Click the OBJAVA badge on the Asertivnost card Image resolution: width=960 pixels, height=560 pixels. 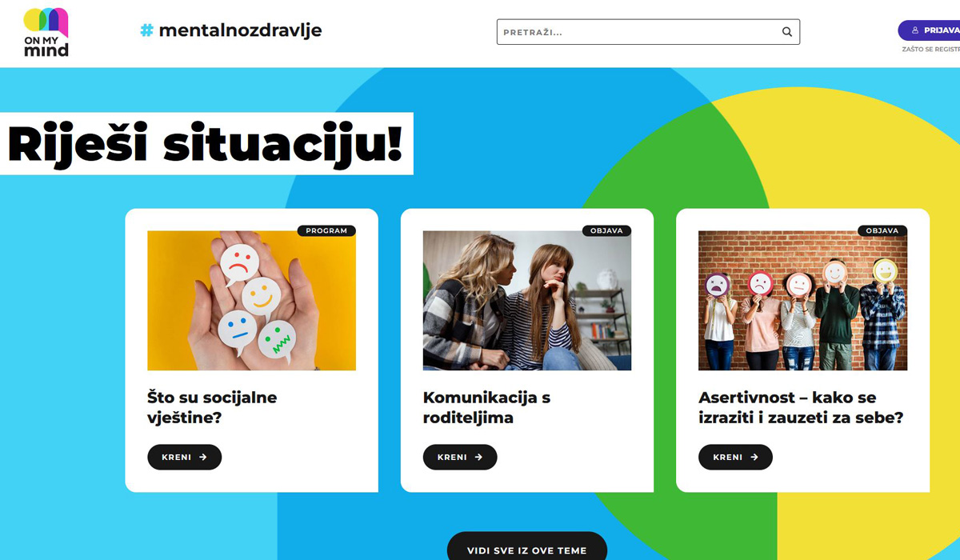pyautogui.click(x=882, y=230)
